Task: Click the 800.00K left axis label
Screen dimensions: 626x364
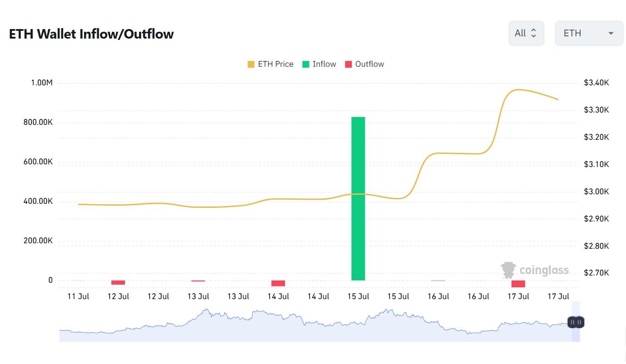Action: pos(38,123)
